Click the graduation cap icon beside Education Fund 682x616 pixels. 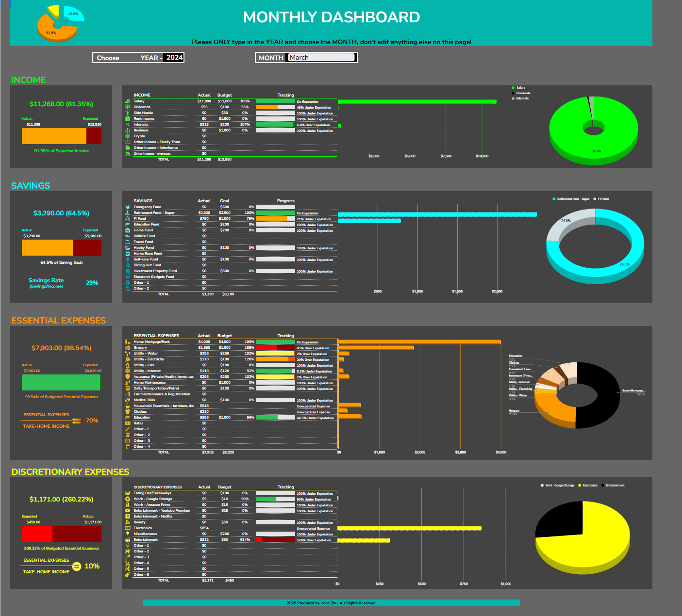click(x=128, y=225)
